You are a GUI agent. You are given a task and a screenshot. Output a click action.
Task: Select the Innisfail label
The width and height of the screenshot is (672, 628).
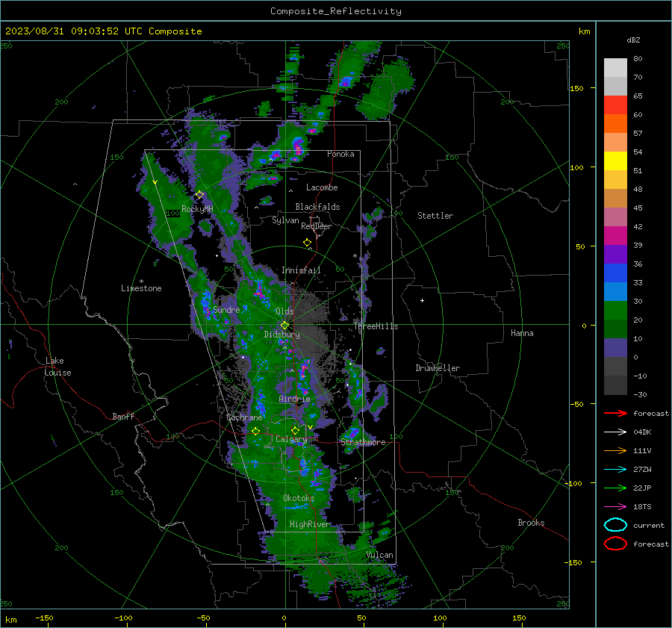301,270
